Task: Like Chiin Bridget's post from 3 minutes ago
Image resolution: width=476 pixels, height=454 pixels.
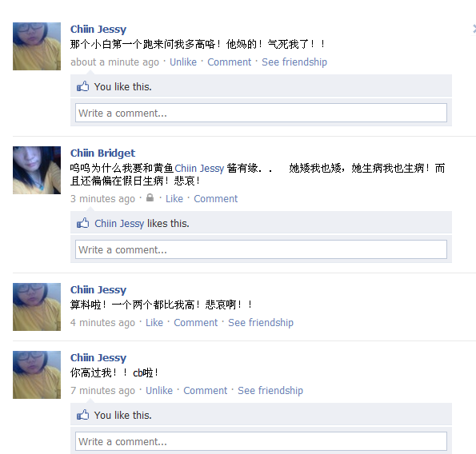Action: pyautogui.click(x=174, y=199)
